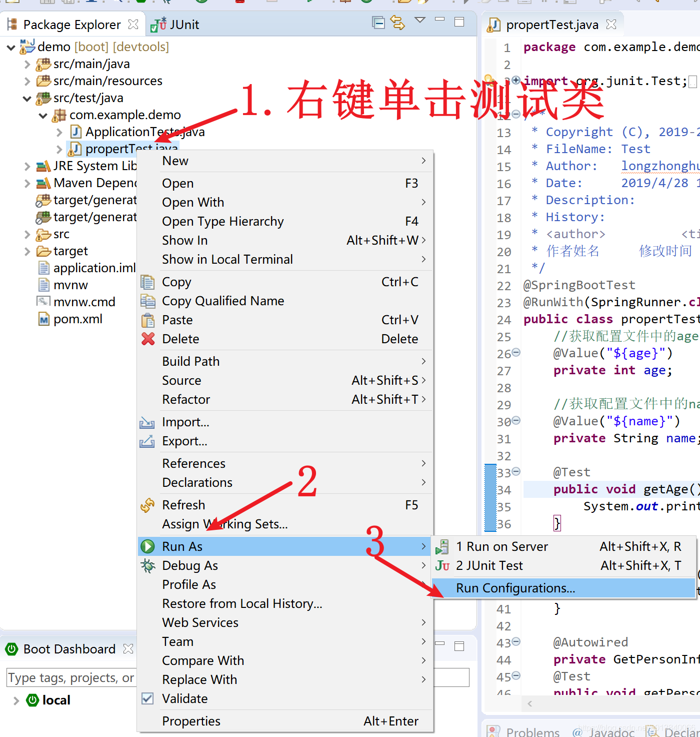The image size is (700, 737).
Task: Expand the target folder
Action: click(x=27, y=252)
